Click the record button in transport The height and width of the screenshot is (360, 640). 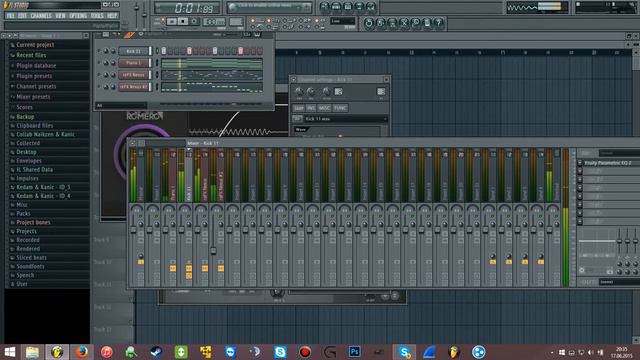pyautogui.click(x=194, y=21)
